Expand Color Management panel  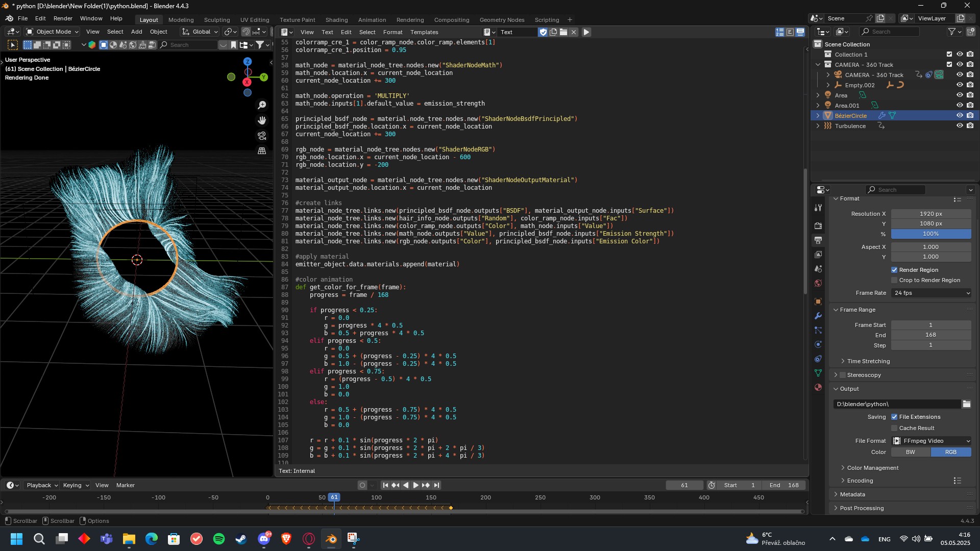pyautogui.click(x=872, y=468)
